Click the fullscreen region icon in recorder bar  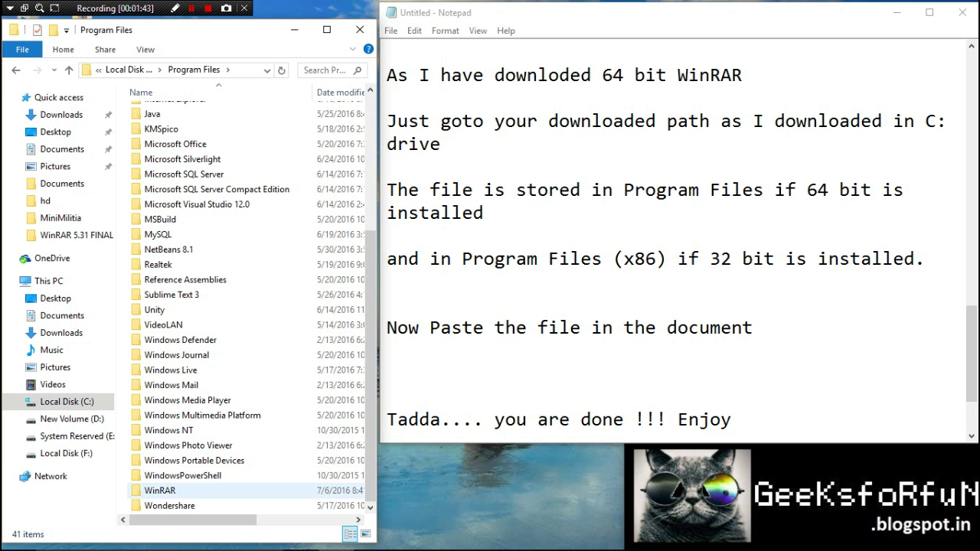pyautogui.click(x=54, y=8)
